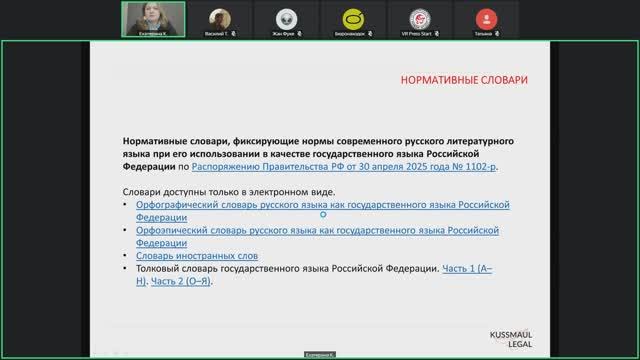Click Бюронаходок participant name label
640x360 pixels.
pyautogui.click(x=350, y=34)
